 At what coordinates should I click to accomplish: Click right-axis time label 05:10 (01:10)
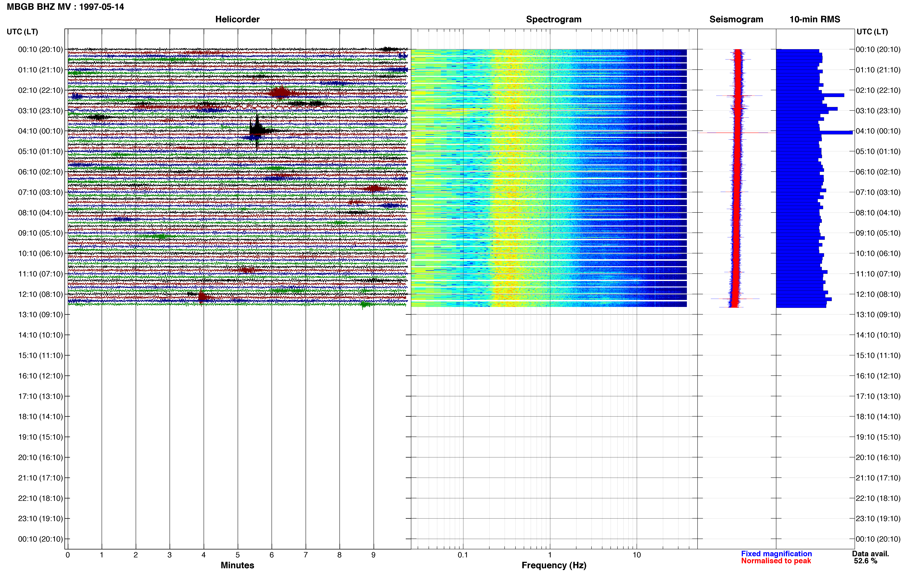pos(878,151)
